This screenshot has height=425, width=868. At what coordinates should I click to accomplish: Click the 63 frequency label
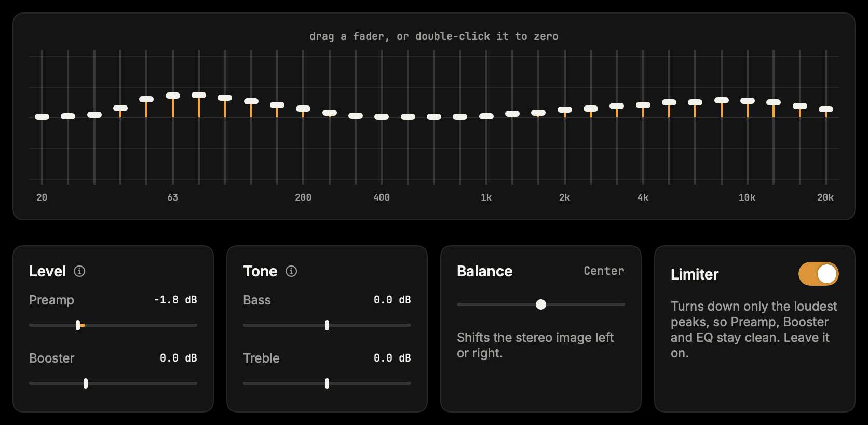pos(173,197)
